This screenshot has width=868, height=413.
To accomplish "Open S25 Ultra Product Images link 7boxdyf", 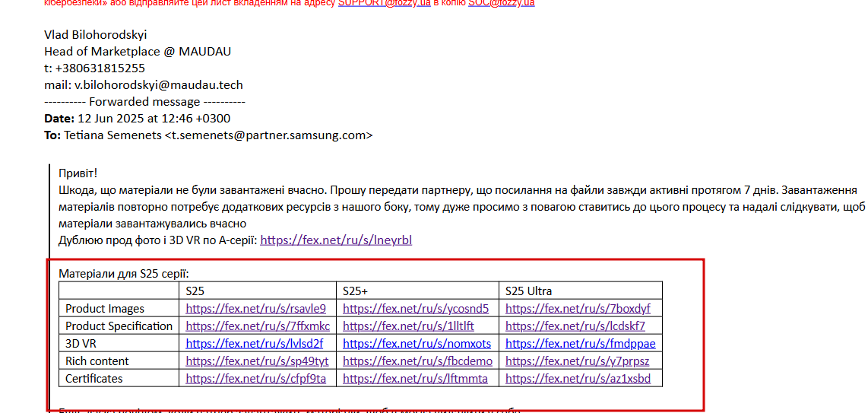I will [578, 308].
